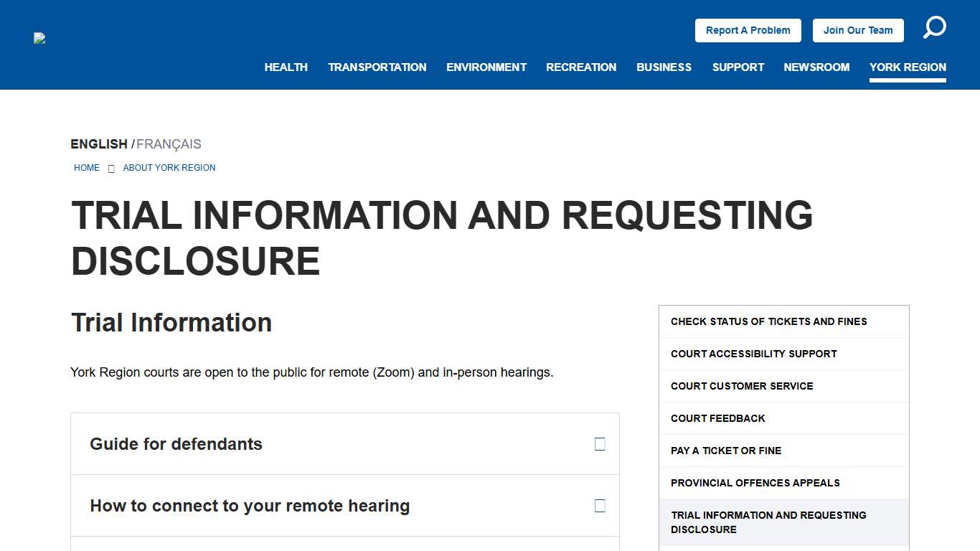980x551 pixels.
Task: Select English as the page language
Action: (98, 143)
